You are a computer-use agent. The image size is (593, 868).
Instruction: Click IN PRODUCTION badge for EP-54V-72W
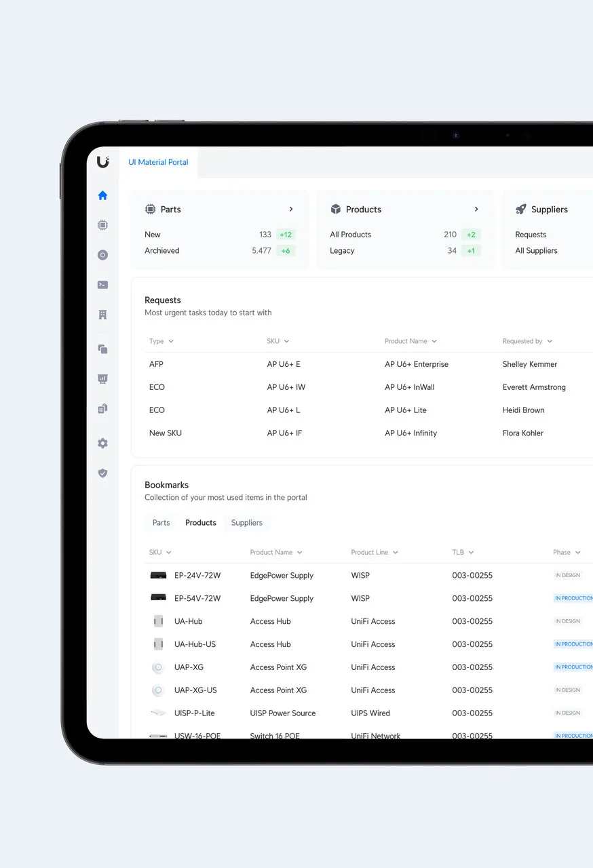point(573,598)
